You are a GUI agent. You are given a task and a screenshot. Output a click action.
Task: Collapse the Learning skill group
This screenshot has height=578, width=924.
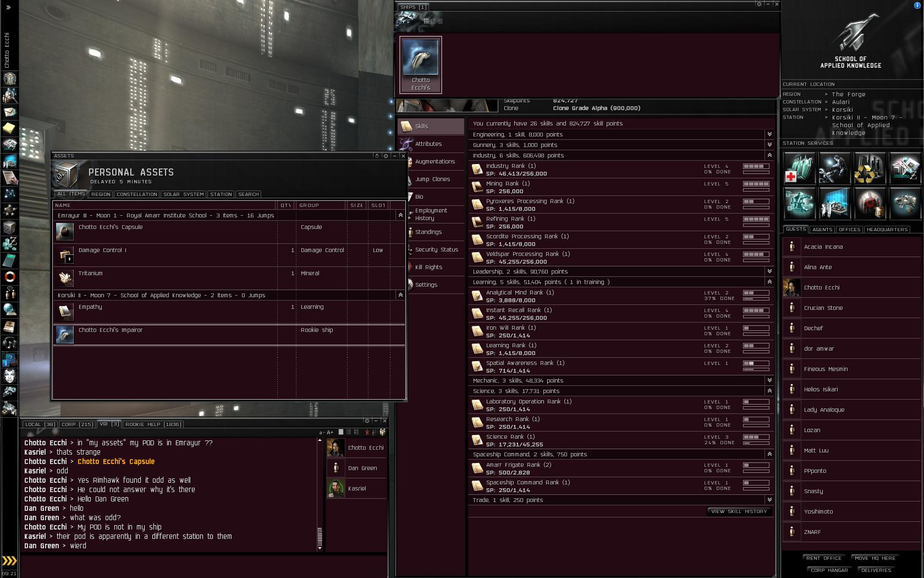[x=769, y=282]
